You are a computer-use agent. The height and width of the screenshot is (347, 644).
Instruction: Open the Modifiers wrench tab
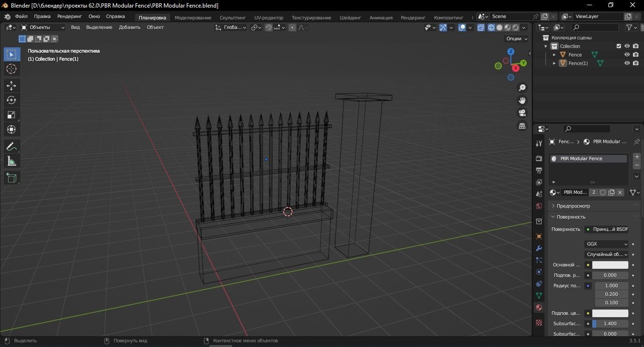click(539, 248)
